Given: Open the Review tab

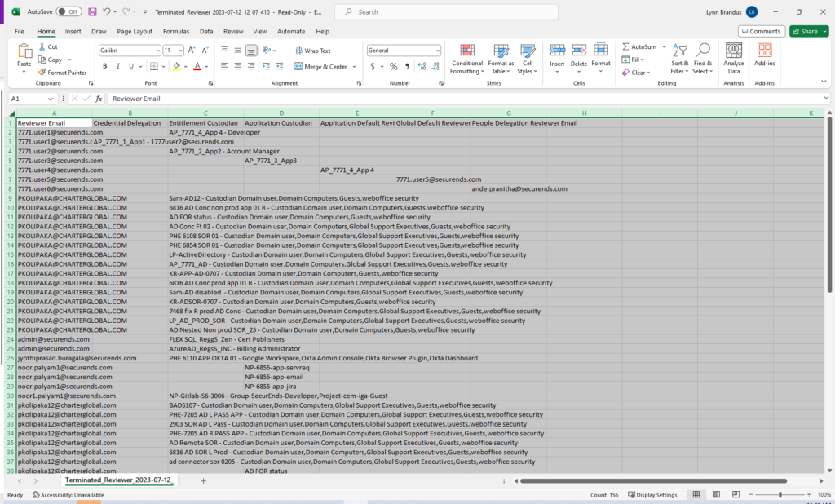Looking at the screenshot, I should pyautogui.click(x=233, y=32).
